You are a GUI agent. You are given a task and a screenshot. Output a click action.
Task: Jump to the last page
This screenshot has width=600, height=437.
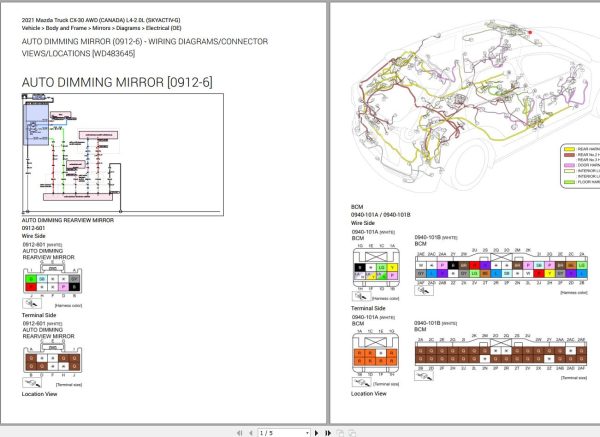(328, 433)
